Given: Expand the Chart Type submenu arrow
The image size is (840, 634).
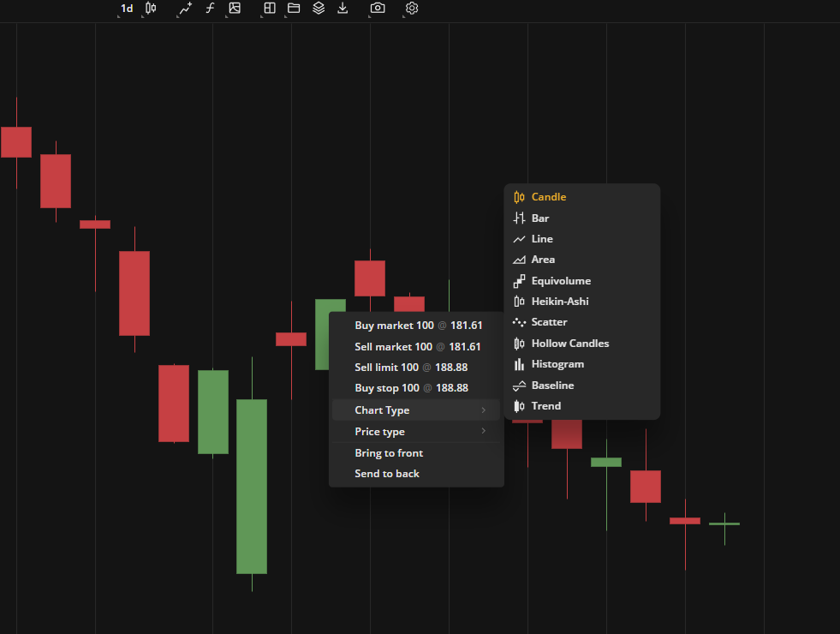Looking at the screenshot, I should 483,410.
